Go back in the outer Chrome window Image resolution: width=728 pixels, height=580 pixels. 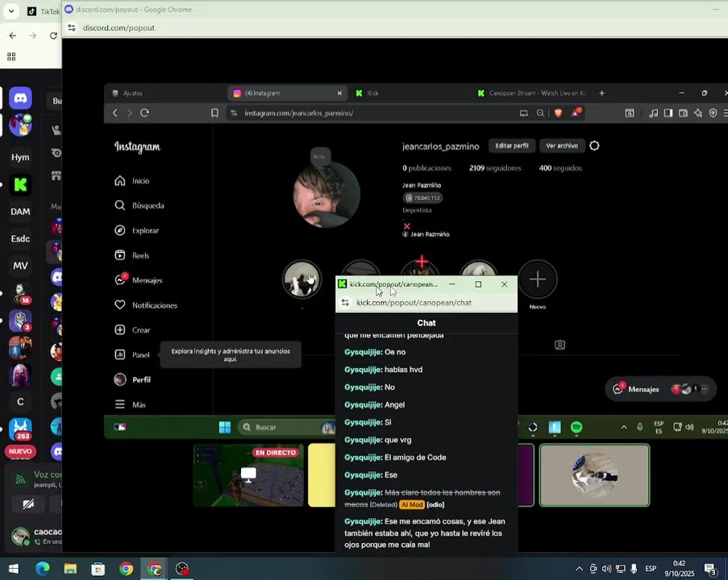[x=13, y=35]
